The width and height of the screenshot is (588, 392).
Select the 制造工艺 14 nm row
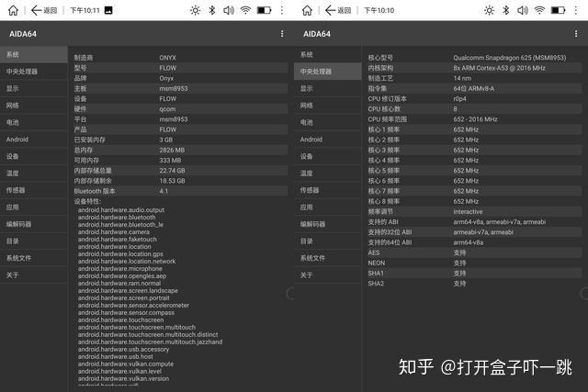click(x=474, y=78)
